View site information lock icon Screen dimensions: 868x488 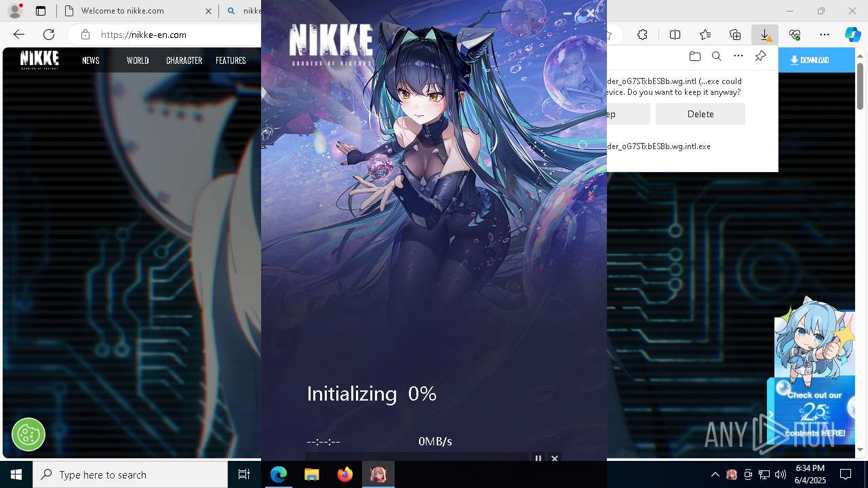click(85, 35)
